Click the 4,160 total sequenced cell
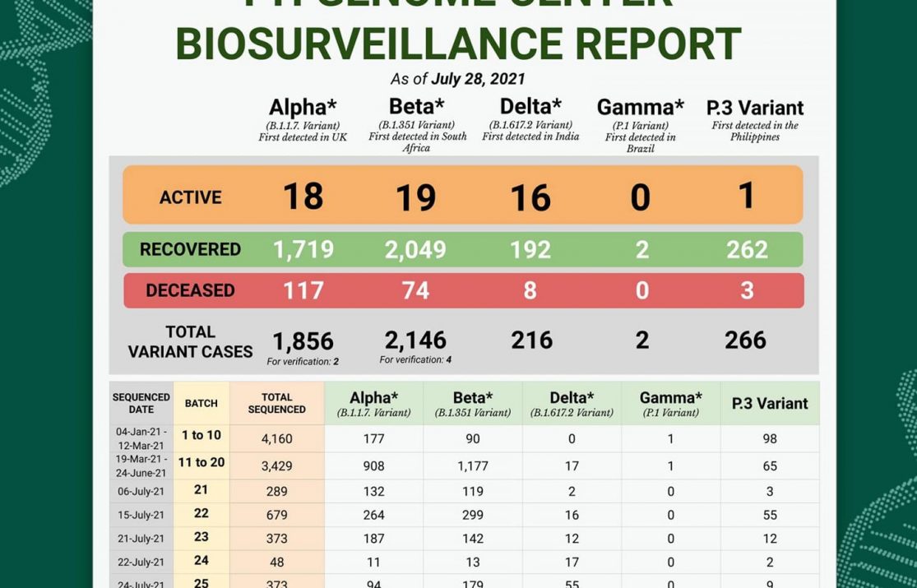 [x=276, y=439]
